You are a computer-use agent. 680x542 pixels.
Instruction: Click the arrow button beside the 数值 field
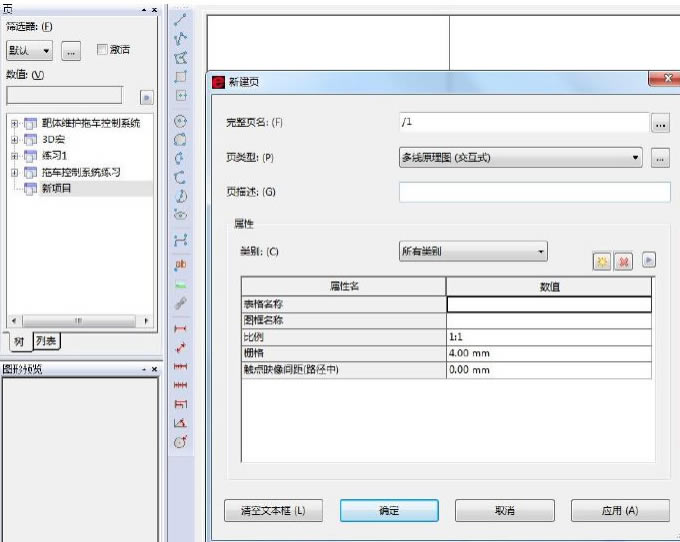tap(146, 97)
